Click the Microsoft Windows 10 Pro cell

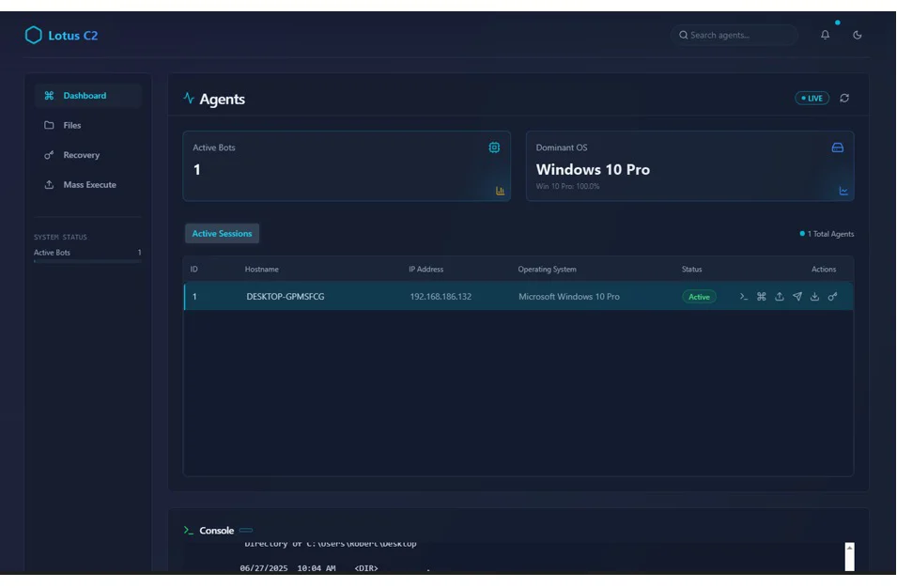[568, 296]
